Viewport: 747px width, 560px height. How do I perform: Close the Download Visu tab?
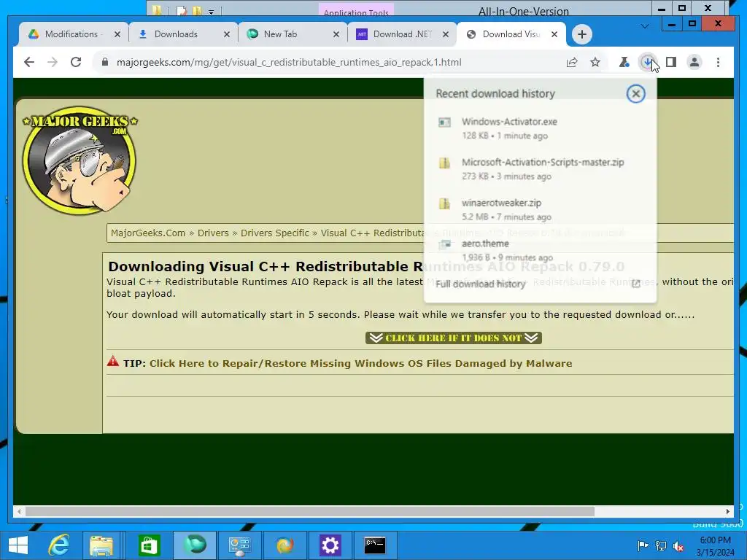click(554, 34)
